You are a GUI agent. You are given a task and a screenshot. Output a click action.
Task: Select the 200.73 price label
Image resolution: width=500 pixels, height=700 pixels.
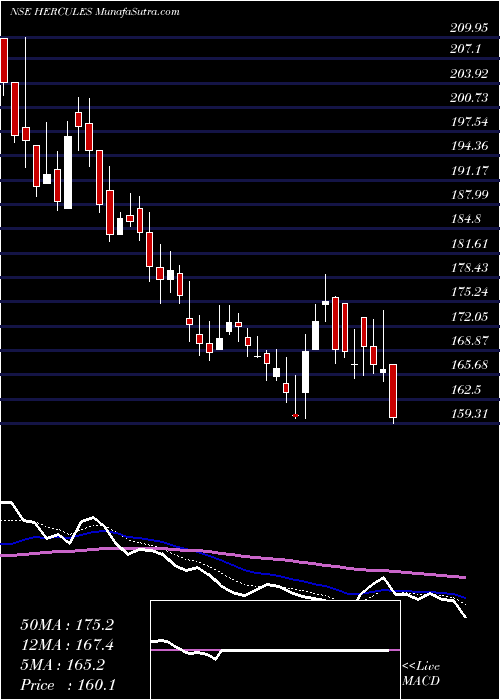pos(469,98)
